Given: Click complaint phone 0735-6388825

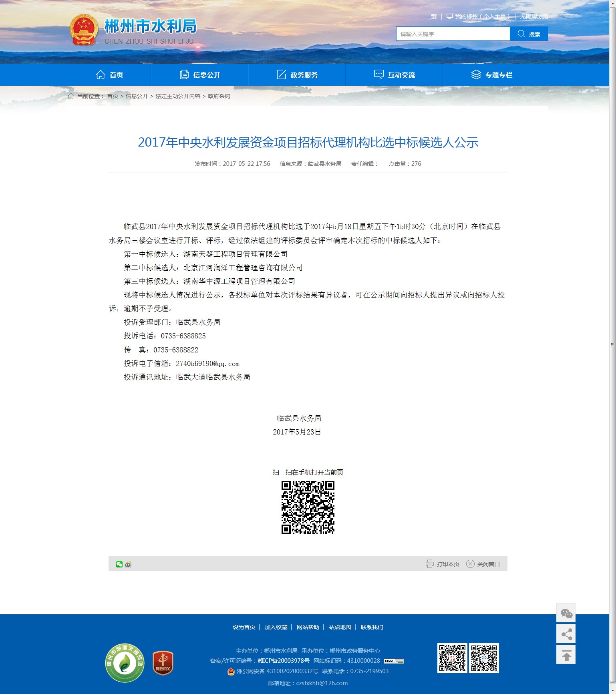Looking at the screenshot, I should (x=183, y=336).
